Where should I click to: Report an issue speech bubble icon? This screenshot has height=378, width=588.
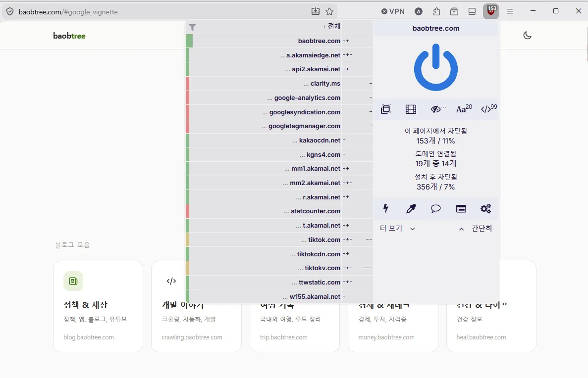[436, 209]
